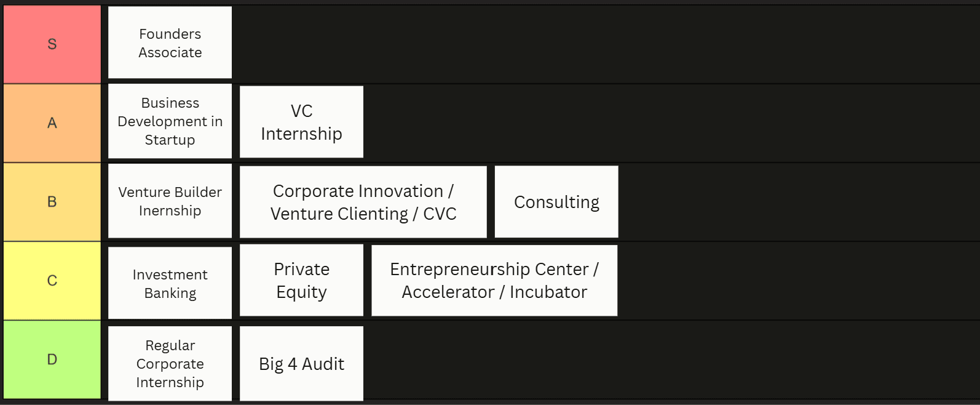Click the red S tier label
Viewport: 980px width, 405px height.
pos(52,44)
